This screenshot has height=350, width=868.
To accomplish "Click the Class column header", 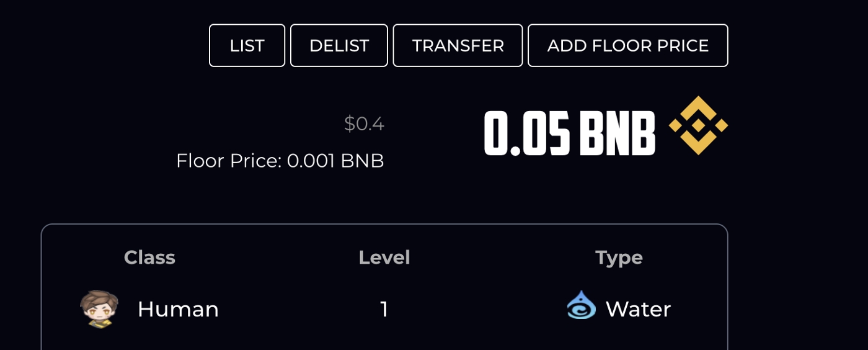I will coord(149,258).
